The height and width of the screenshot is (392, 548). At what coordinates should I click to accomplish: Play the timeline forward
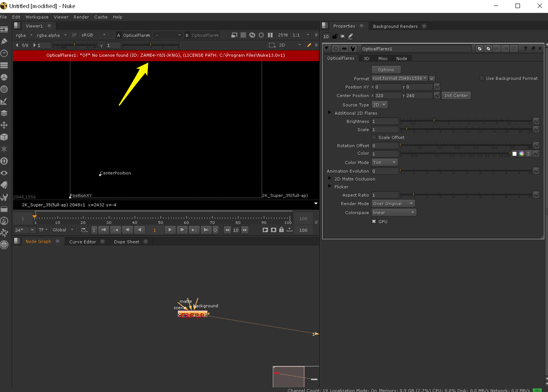tap(170, 230)
